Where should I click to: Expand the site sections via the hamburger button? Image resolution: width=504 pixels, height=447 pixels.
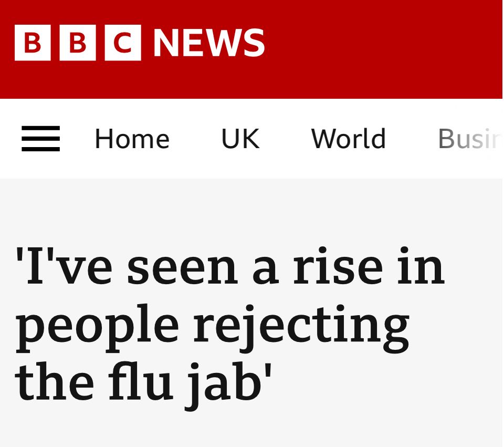[40, 139]
